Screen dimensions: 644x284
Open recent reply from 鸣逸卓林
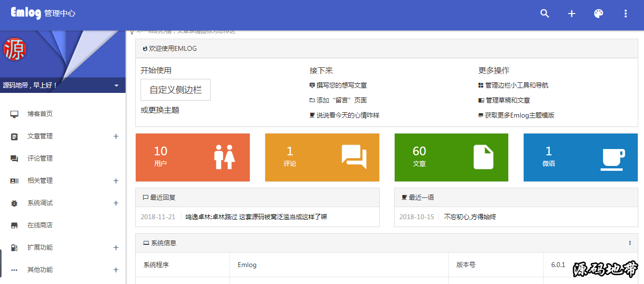(x=257, y=217)
